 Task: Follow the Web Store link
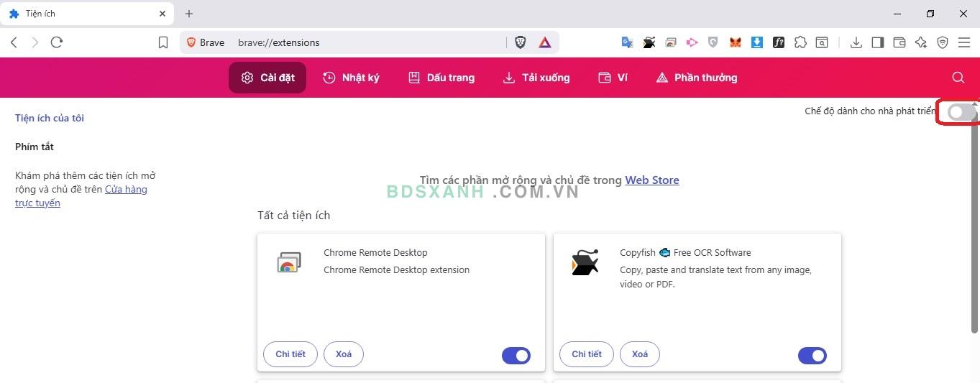652,180
